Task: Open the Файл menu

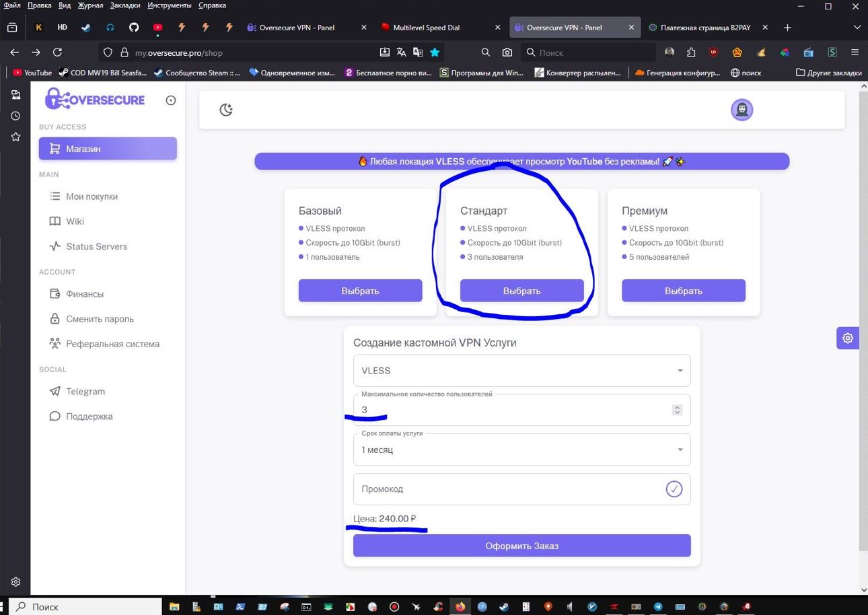Action: [x=11, y=5]
